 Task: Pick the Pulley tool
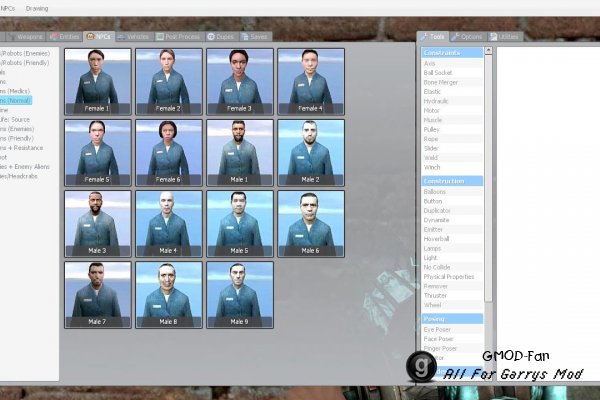tap(452, 129)
